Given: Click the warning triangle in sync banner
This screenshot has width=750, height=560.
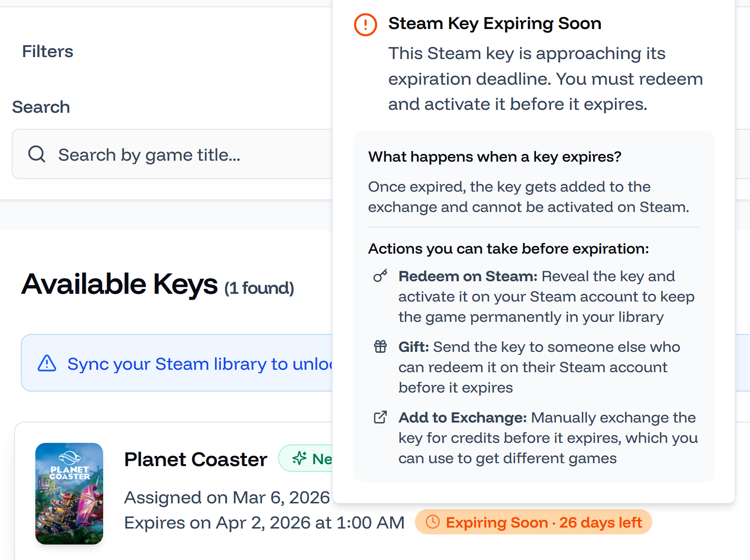Looking at the screenshot, I should 47,363.
